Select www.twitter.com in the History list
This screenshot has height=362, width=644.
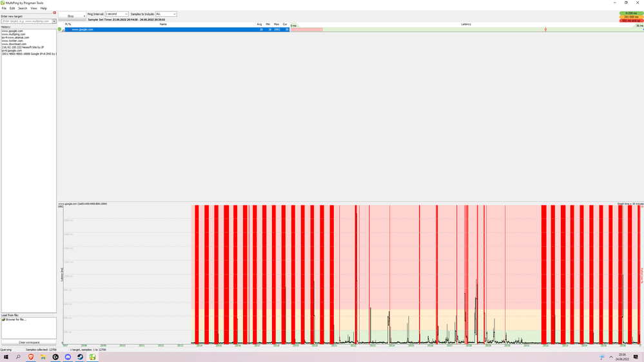coord(12,41)
